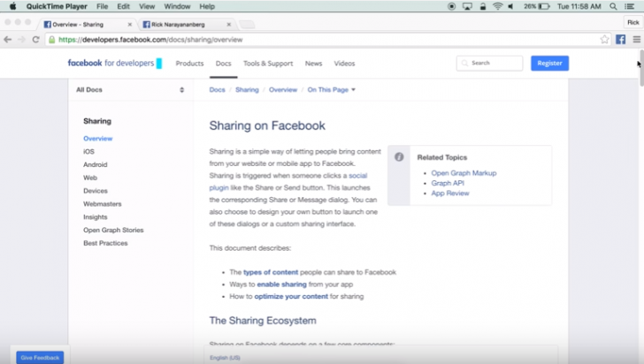The height and width of the screenshot is (364, 644).
Task: Select Devices in the sidebar
Action: pyautogui.click(x=96, y=191)
